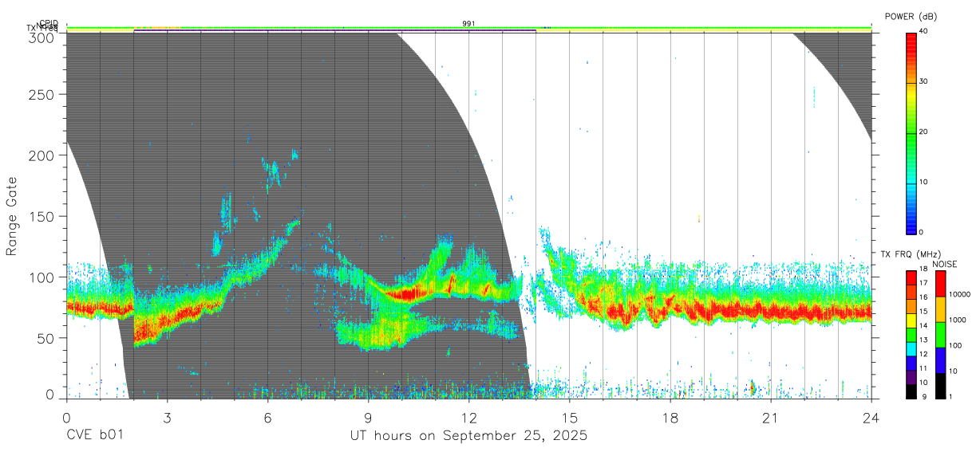Image resolution: width=980 pixels, height=452 pixels.
Task: Click the '991' CPID value above the plot
Action: click(469, 24)
